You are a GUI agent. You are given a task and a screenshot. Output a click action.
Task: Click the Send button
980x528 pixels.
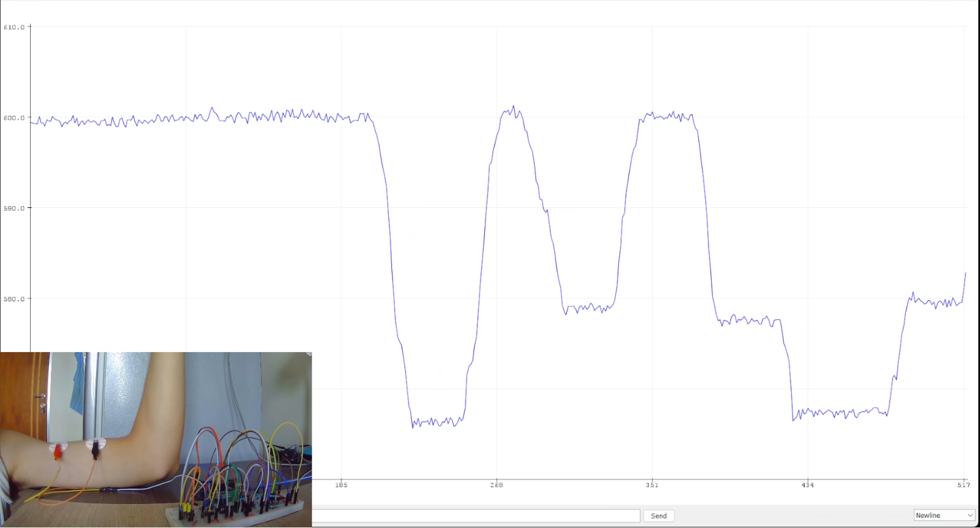coord(659,516)
